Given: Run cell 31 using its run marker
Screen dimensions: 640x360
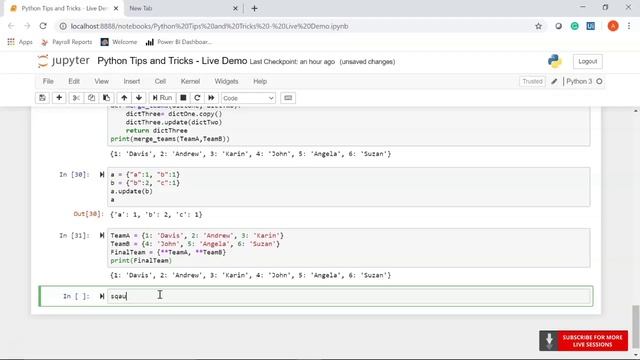Looking at the screenshot, I should [102, 236].
